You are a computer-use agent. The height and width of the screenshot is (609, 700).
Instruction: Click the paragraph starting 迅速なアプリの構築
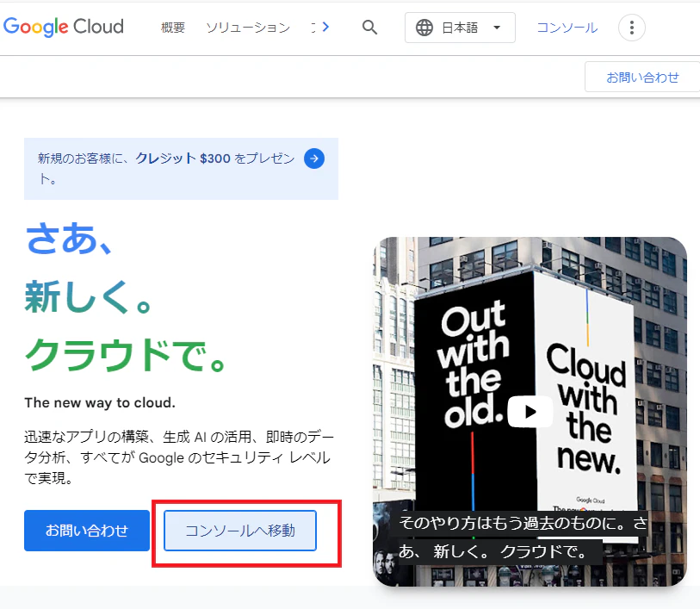pos(179,457)
